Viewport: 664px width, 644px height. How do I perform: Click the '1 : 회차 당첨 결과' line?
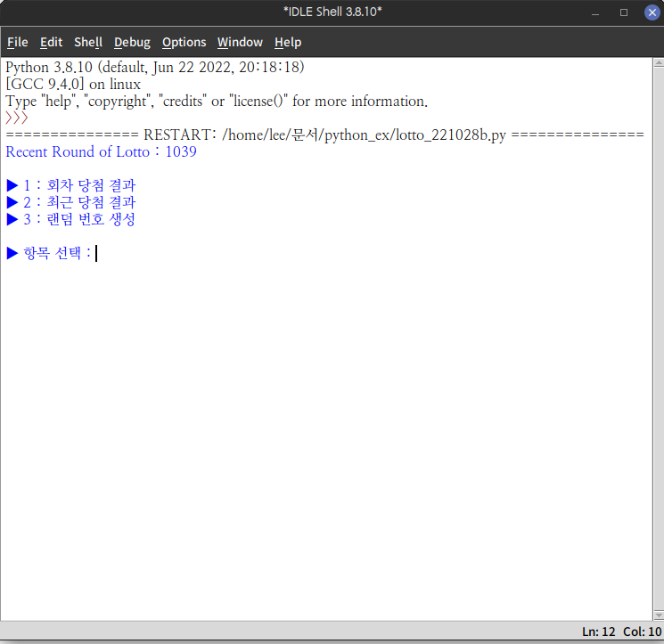[x=71, y=185]
